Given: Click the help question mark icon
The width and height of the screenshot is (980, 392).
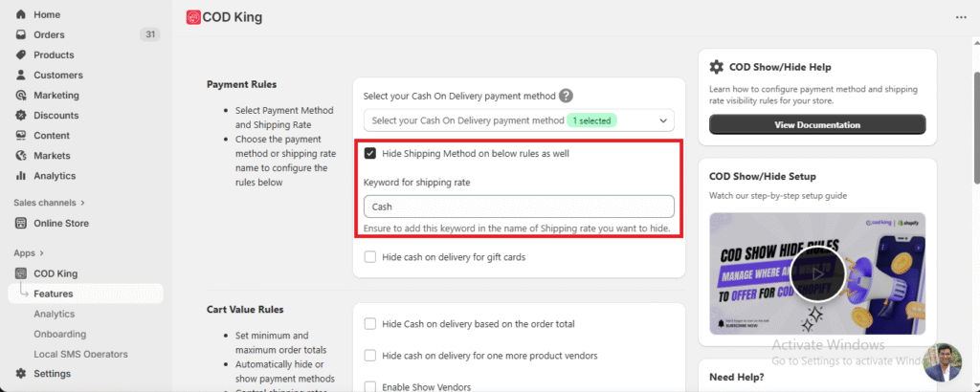Looking at the screenshot, I should coord(567,96).
